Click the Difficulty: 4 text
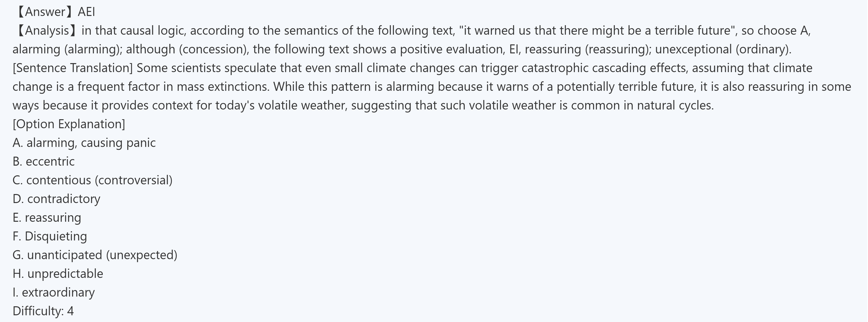The width and height of the screenshot is (868, 322). (x=43, y=311)
